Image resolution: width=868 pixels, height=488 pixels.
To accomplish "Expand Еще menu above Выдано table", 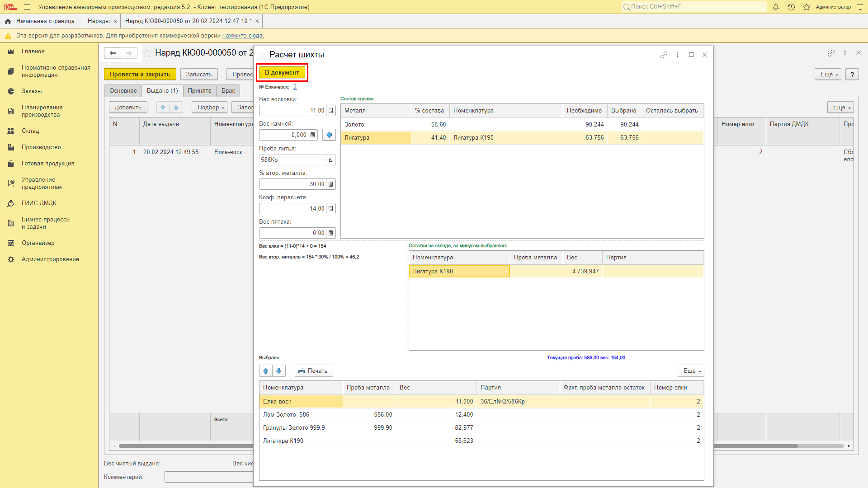I will pos(840,108).
